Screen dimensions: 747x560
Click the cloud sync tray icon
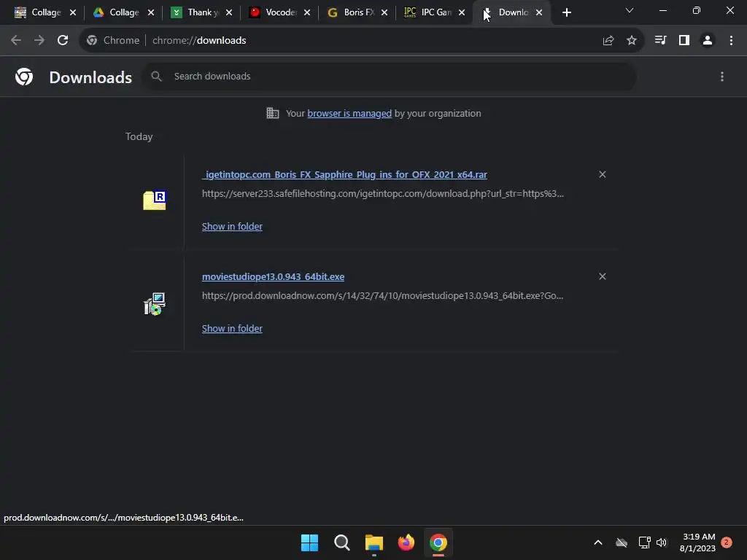[622, 542]
